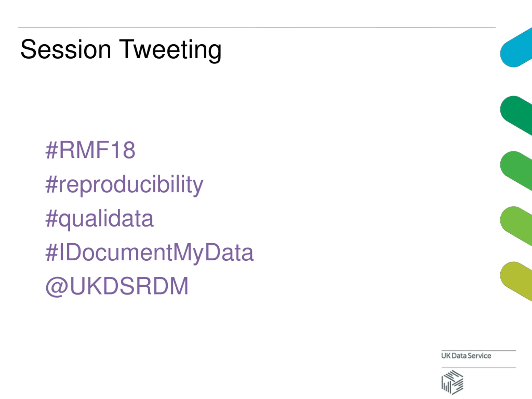Click the UK Data Service cube logo
The width and height of the screenshot is (532, 399).
coord(452,382)
